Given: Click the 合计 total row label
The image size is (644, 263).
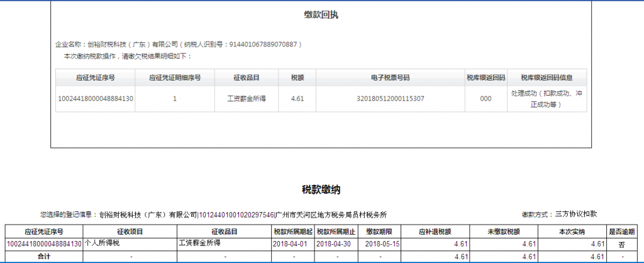Looking at the screenshot, I should click(x=43, y=257).
